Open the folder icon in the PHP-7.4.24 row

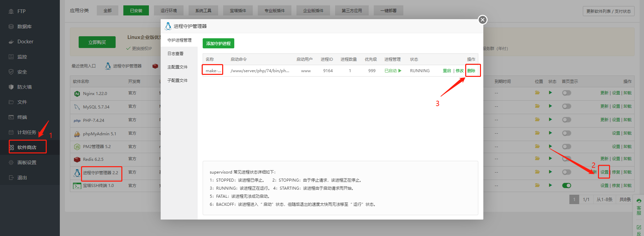(x=537, y=120)
